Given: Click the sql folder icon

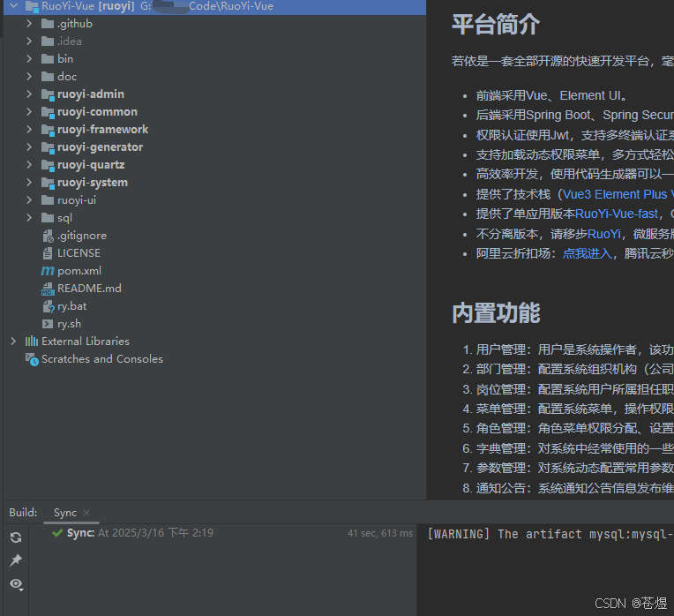Looking at the screenshot, I should coord(48,217).
